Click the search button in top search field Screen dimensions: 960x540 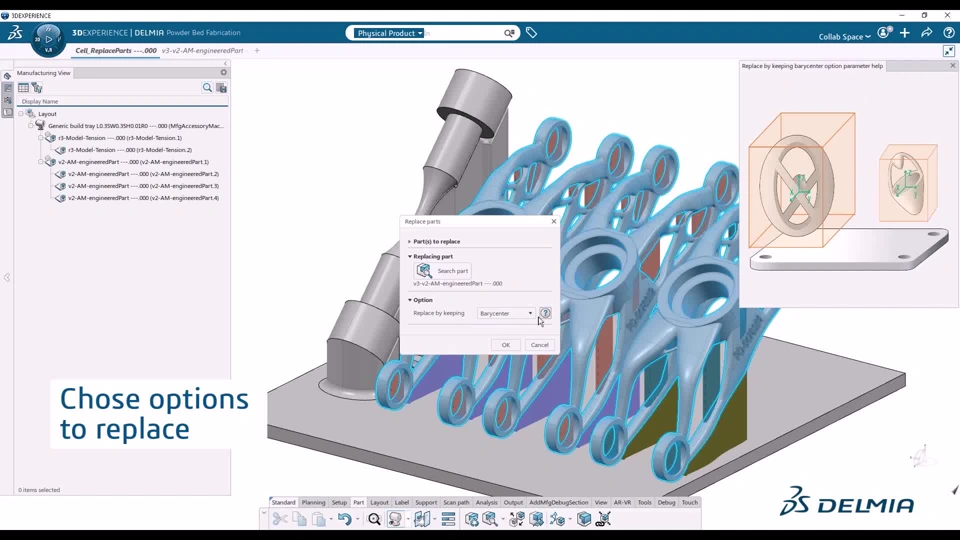coord(509,33)
